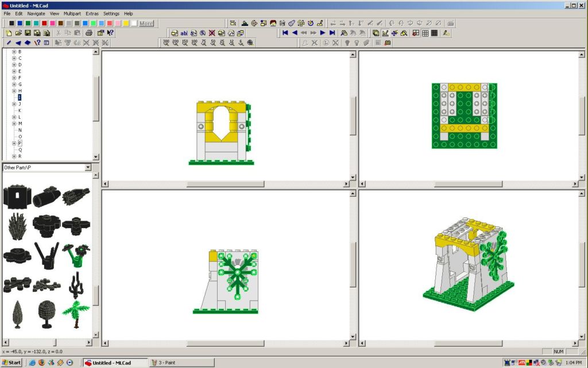This screenshot has width=588, height=368.
Task: Toggle the four-pane view layout button
Action: [416, 33]
